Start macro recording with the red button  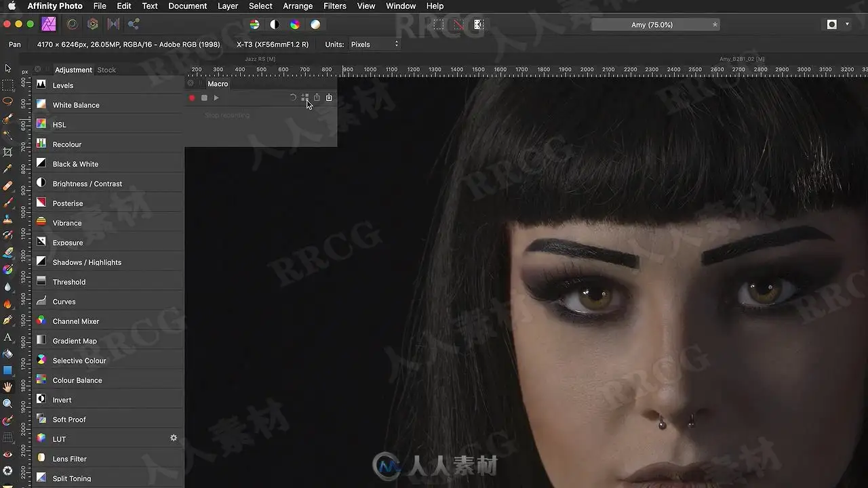192,98
